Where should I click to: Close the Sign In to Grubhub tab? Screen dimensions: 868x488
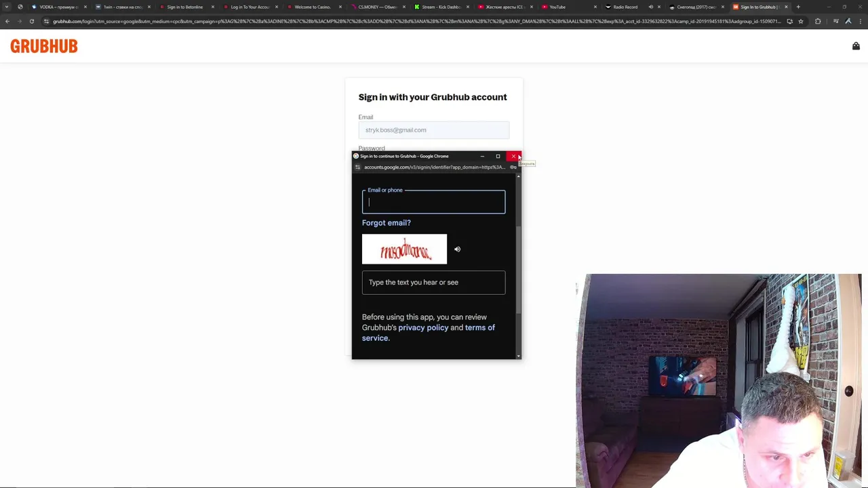tap(786, 7)
